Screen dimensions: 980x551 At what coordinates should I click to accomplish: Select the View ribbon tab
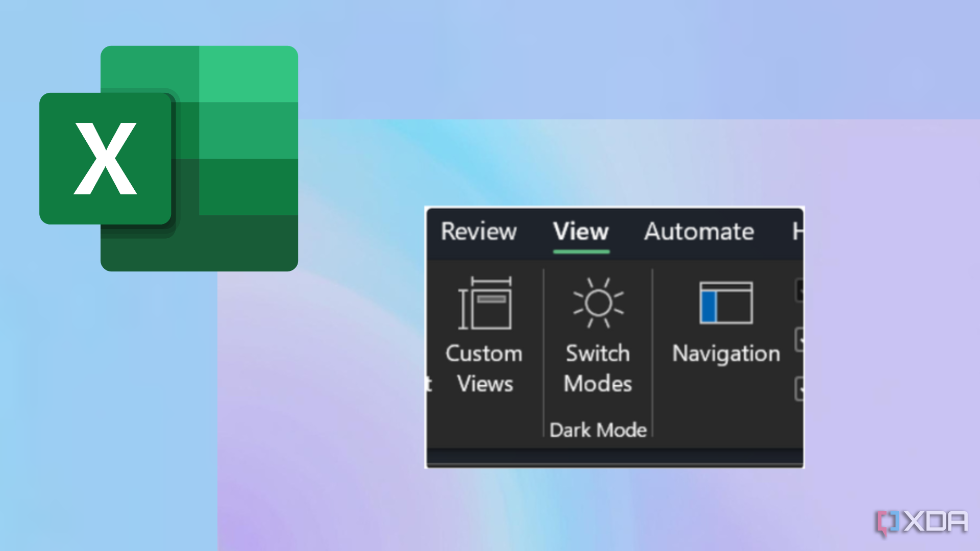pos(581,232)
